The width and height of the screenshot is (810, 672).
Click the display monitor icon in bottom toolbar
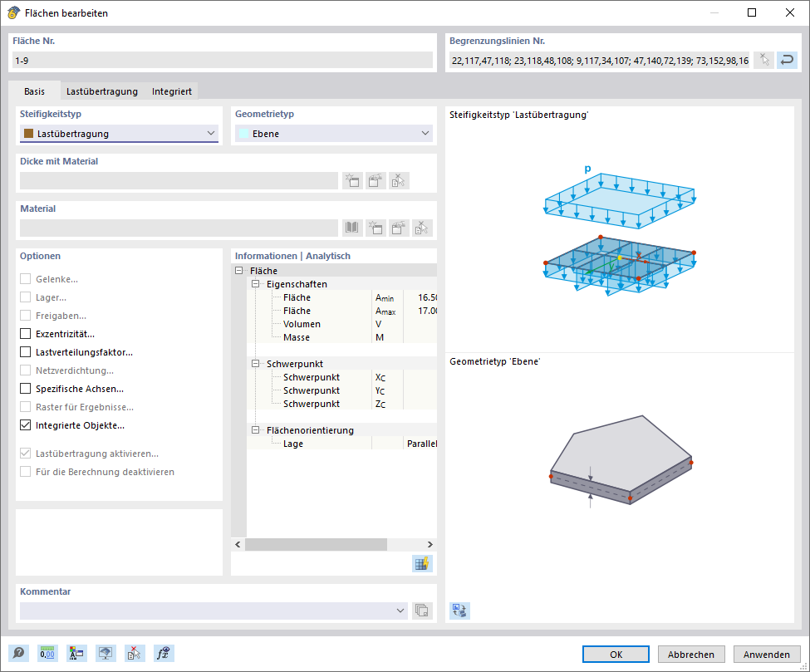tap(106, 654)
